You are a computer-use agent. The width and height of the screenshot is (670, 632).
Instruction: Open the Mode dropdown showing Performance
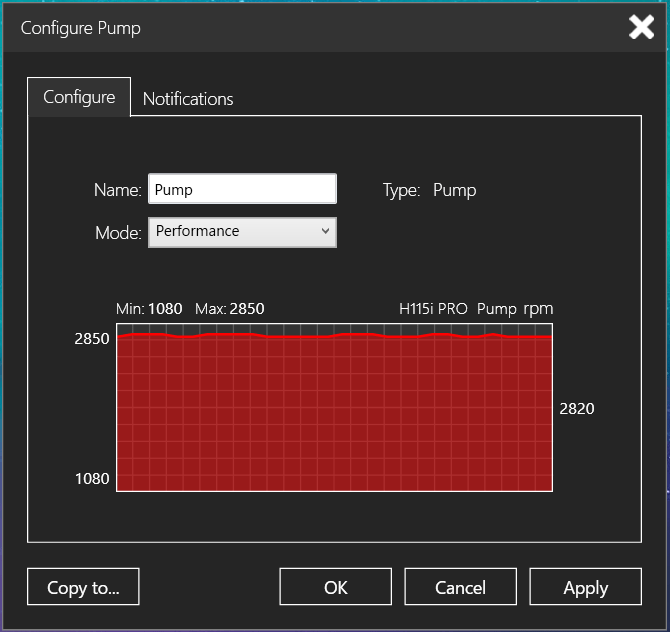pyautogui.click(x=242, y=232)
